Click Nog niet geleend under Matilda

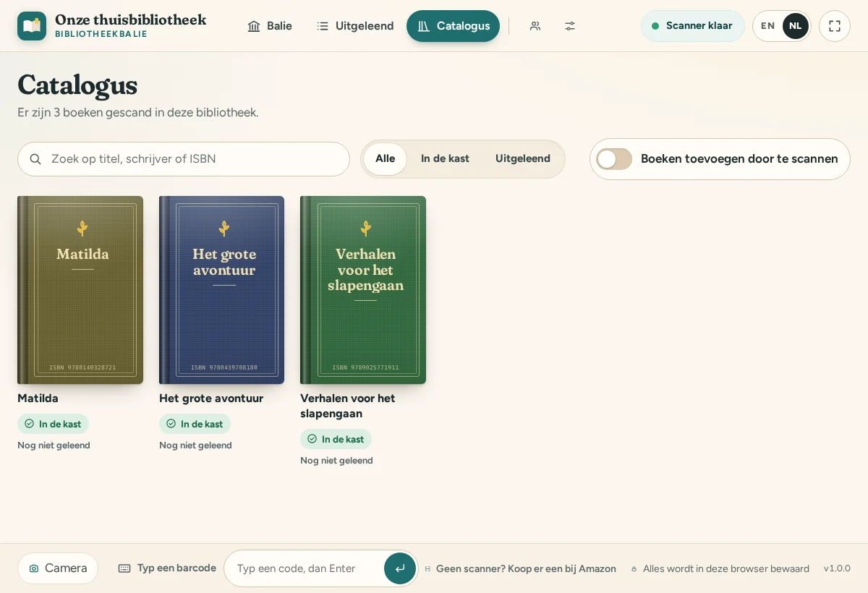pyautogui.click(x=54, y=445)
